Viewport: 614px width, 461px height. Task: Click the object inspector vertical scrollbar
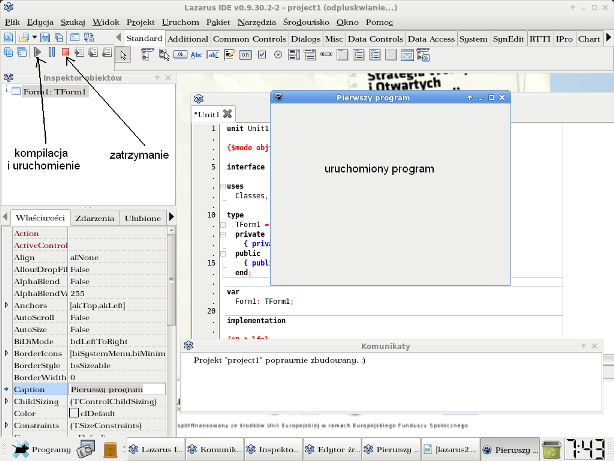[x=171, y=278]
